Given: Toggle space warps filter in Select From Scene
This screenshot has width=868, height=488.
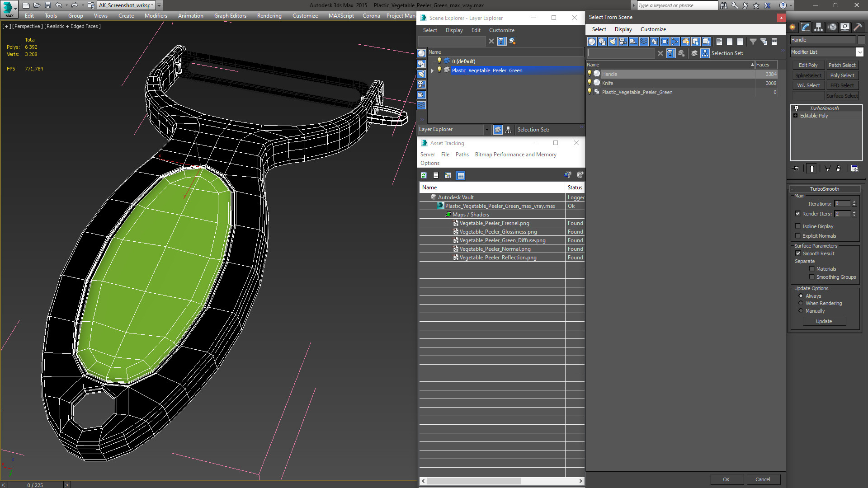Looking at the screenshot, I should (644, 42).
